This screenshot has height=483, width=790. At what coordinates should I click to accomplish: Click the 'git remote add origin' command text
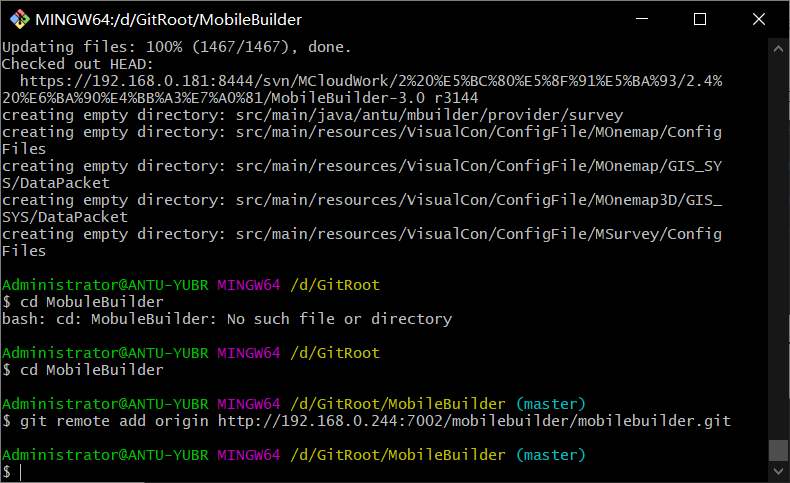click(114, 421)
